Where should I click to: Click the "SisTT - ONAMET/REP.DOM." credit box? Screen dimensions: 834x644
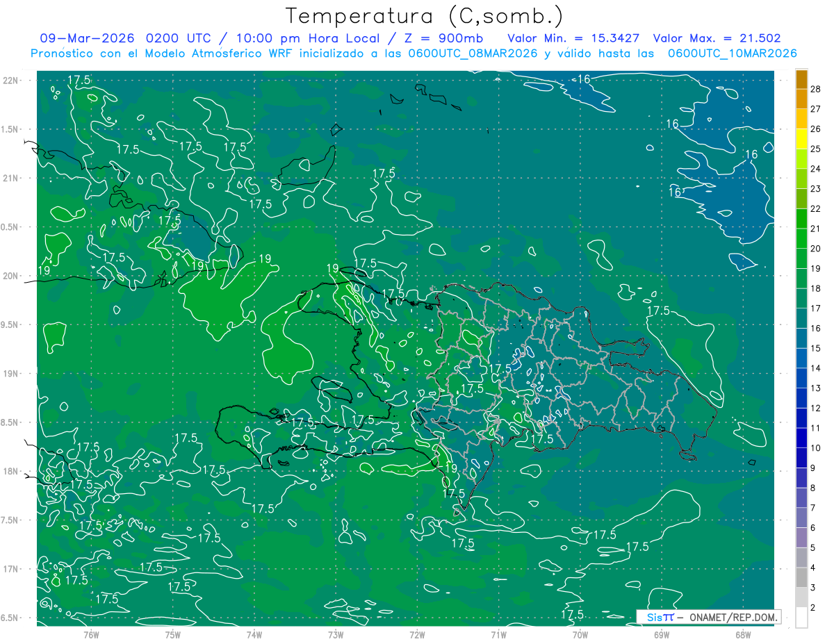coord(708,617)
